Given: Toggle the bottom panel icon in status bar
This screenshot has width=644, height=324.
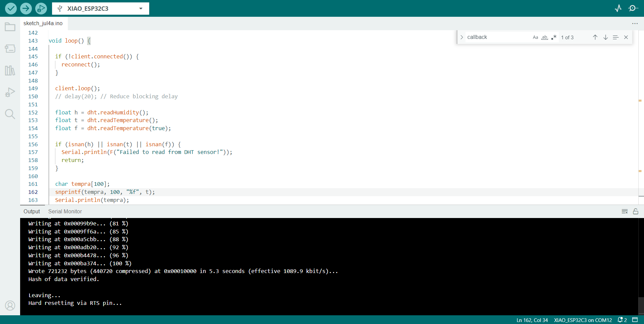Looking at the screenshot, I should pos(635,320).
